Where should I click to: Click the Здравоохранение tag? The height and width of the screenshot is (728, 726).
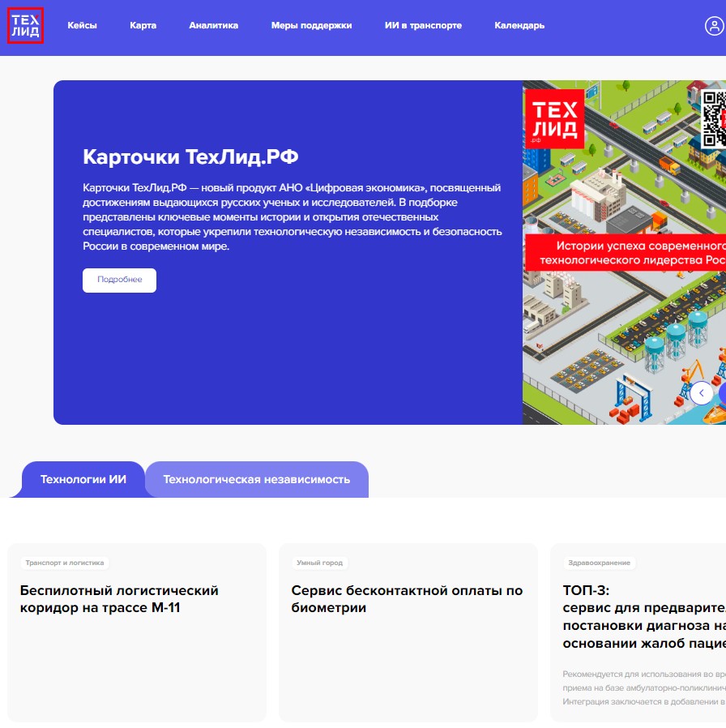(x=599, y=563)
